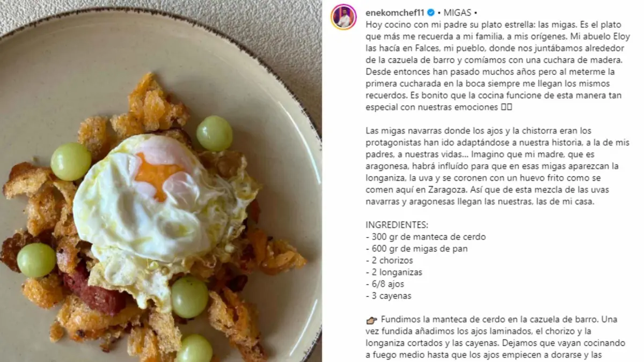Click the pointing-hand emoji before "Fundimos"

[x=371, y=319]
